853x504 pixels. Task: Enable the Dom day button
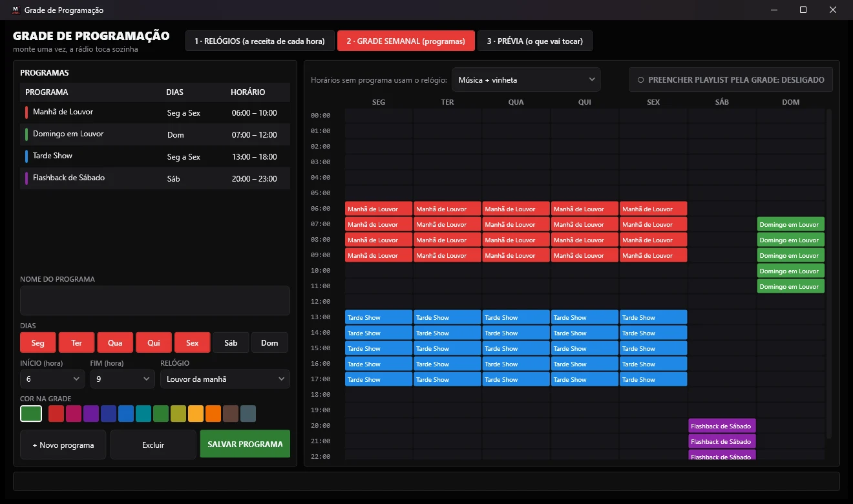point(269,342)
